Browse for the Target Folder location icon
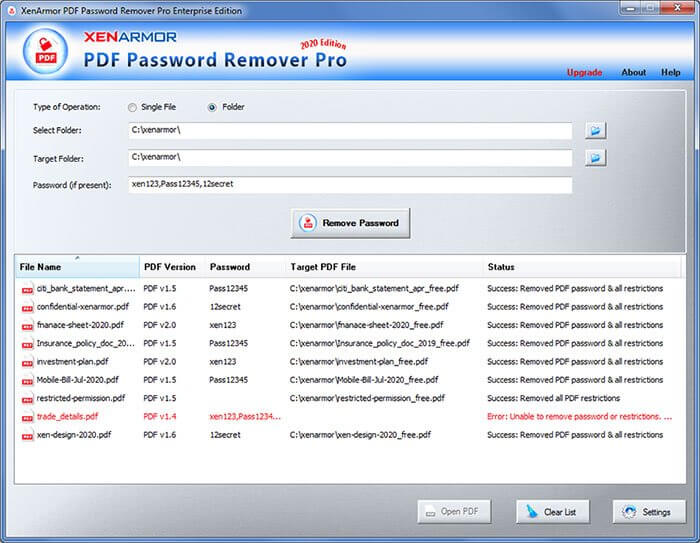Image resolution: width=700 pixels, height=543 pixels. click(x=596, y=158)
